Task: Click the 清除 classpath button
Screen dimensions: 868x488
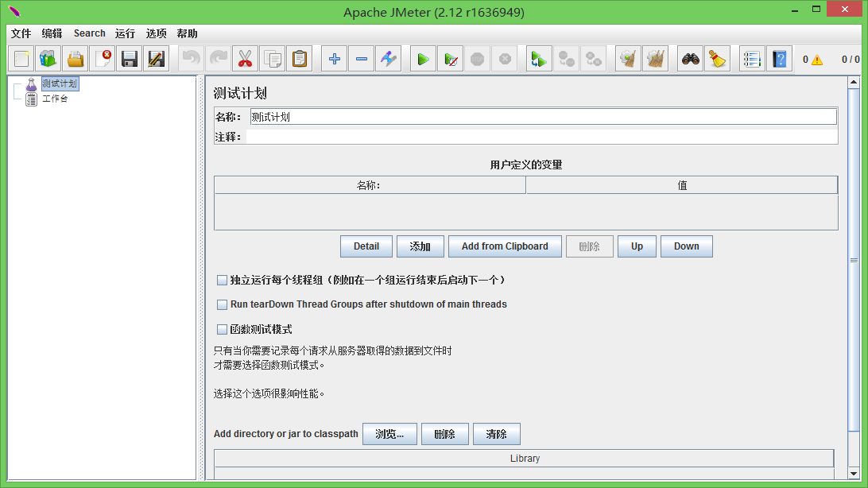Action: pyautogui.click(x=497, y=434)
